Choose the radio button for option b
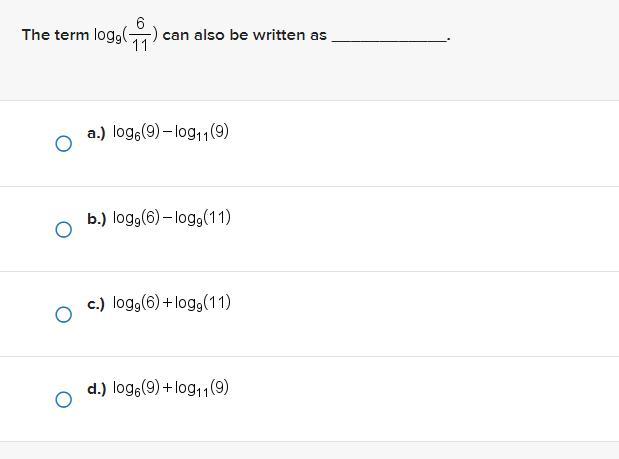This screenshot has width=619, height=459. coord(64,229)
